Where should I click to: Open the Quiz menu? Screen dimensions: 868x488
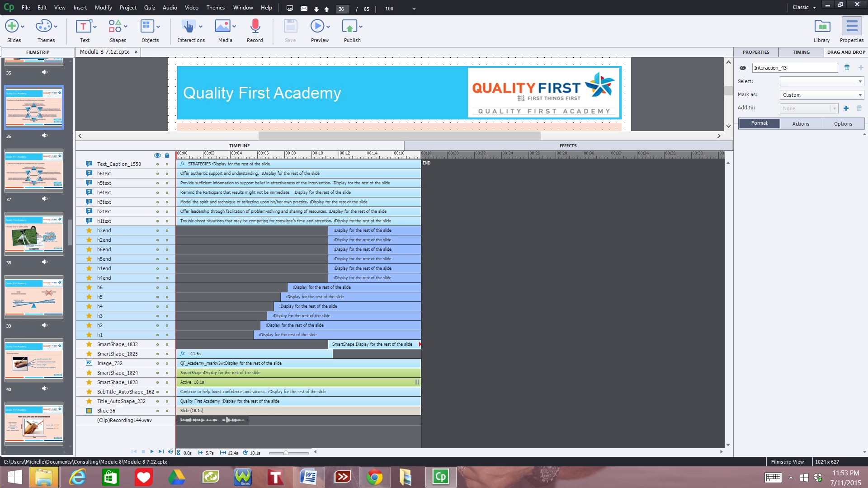click(x=149, y=8)
